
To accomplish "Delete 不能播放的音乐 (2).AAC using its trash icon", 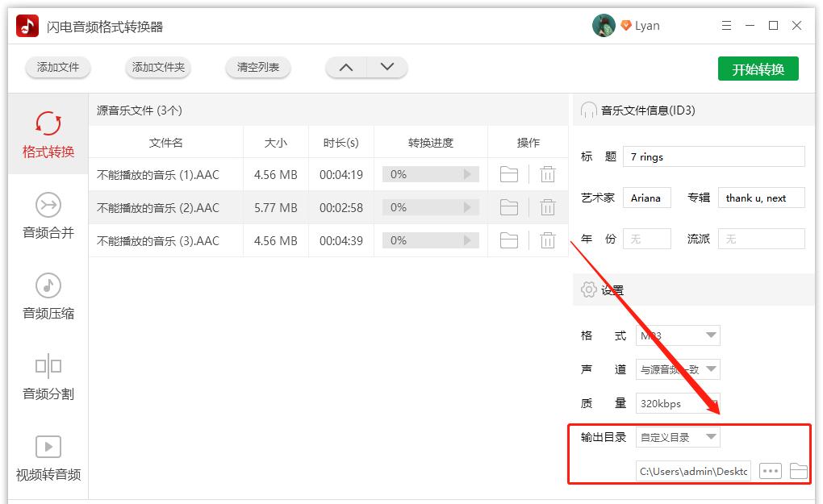I will (548, 207).
